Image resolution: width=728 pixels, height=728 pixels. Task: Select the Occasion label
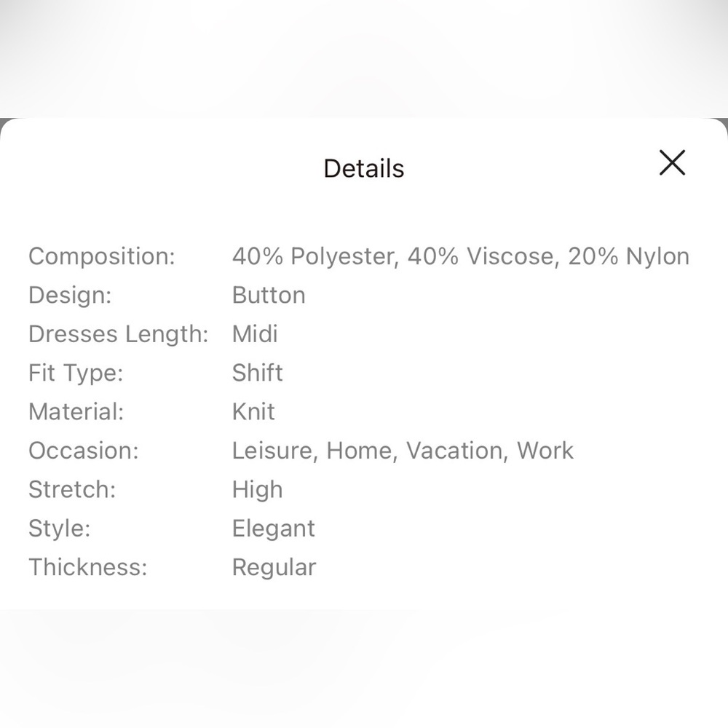[84, 451]
